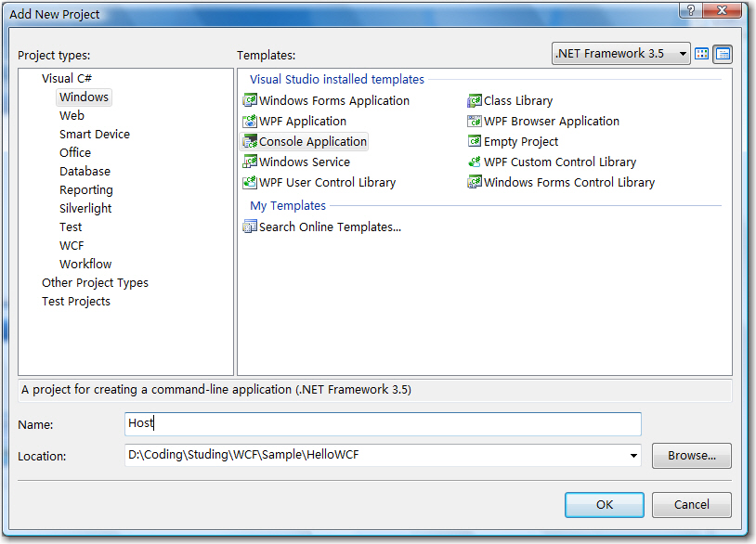Switch templates to large icons view
The width and height of the screenshot is (756, 544).
[701, 54]
